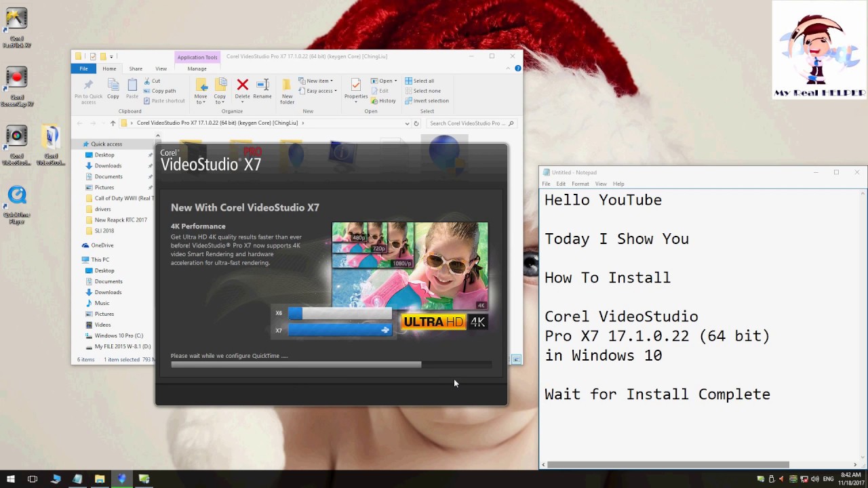Open File Explorer from the taskbar

[100, 479]
